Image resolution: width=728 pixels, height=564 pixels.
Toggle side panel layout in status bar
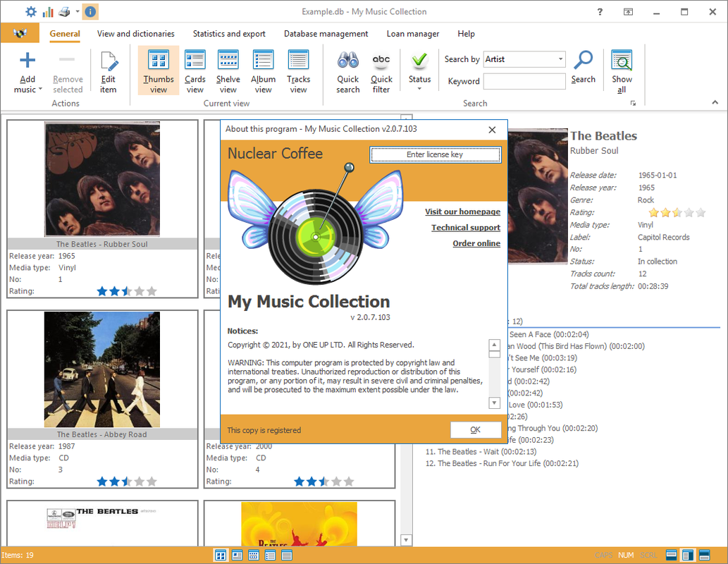(x=688, y=555)
